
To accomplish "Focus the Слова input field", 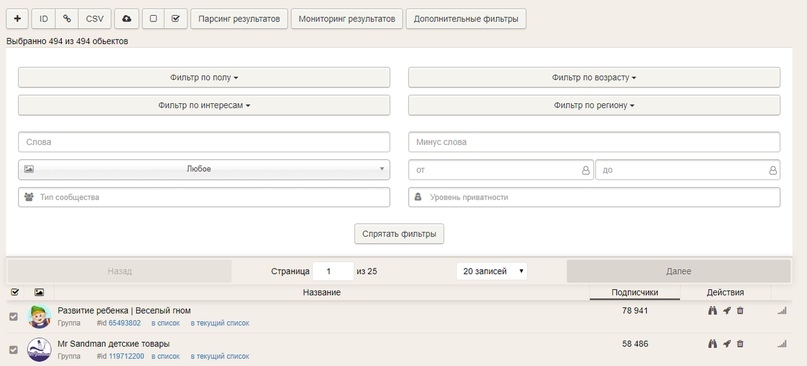I will pyautogui.click(x=204, y=142).
